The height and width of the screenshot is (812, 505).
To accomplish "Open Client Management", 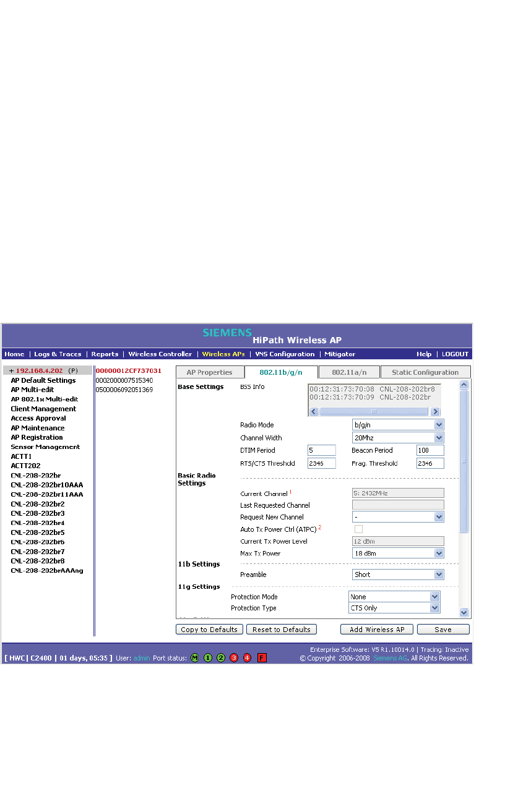I will 43,409.
